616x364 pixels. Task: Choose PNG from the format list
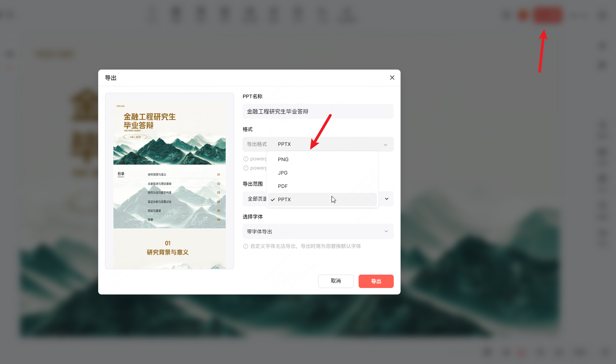(322, 160)
